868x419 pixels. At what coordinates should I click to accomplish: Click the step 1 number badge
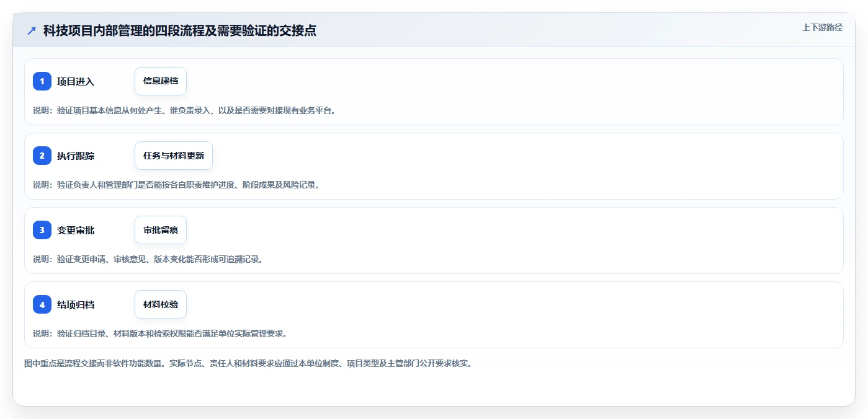[x=42, y=81]
